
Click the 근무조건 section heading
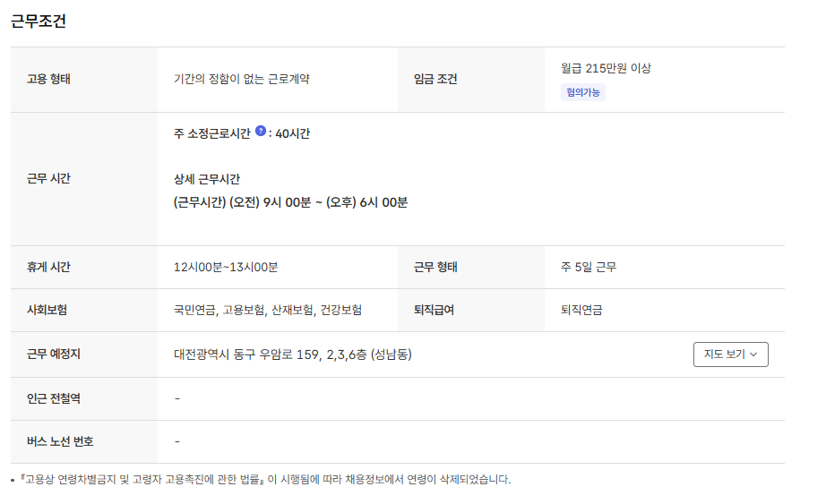[x=39, y=21]
